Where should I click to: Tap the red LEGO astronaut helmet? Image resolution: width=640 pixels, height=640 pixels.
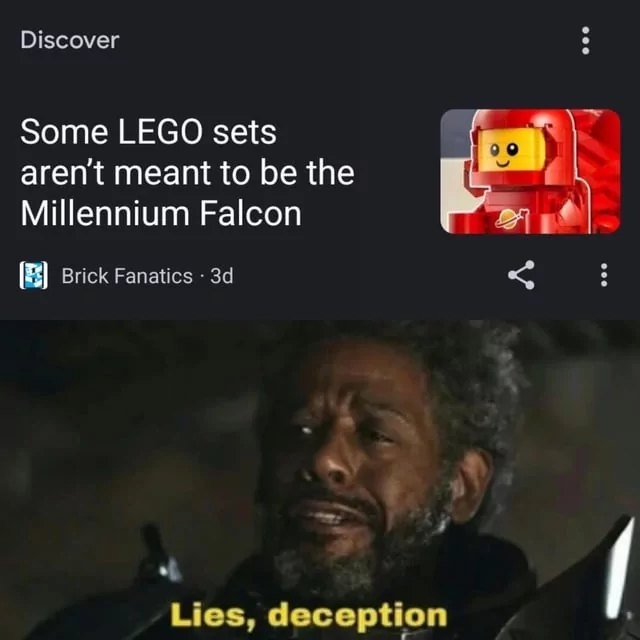[523, 147]
